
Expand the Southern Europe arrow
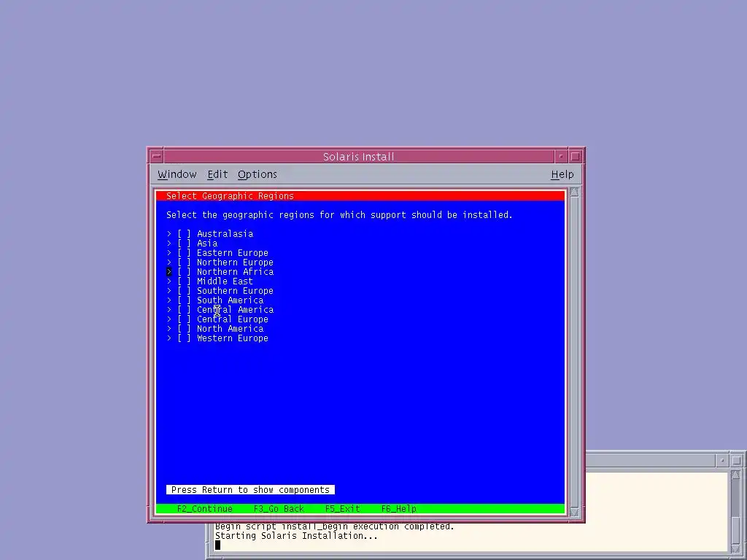[169, 291]
